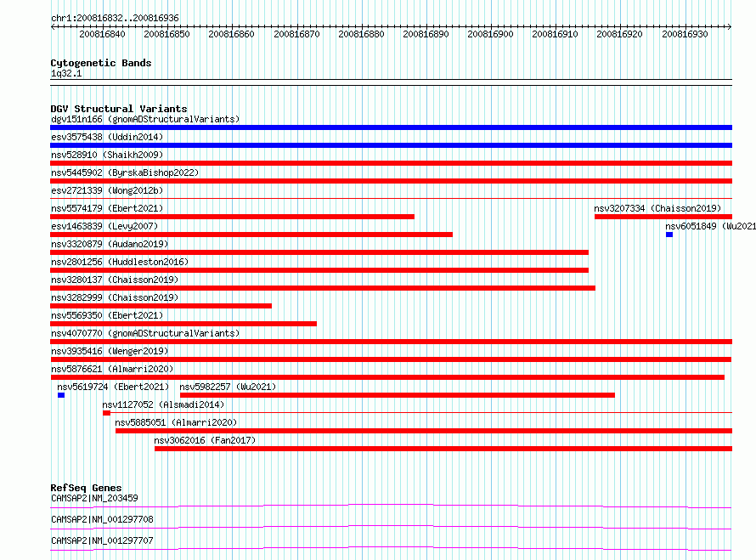Click the esv3575438 (Uddin2014) label
The height and width of the screenshot is (560, 756).
point(107,137)
